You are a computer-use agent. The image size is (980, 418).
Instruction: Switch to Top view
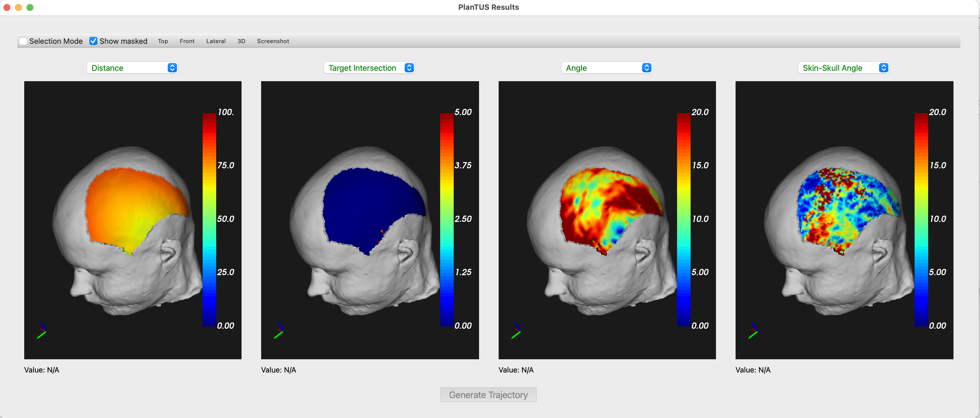[163, 41]
